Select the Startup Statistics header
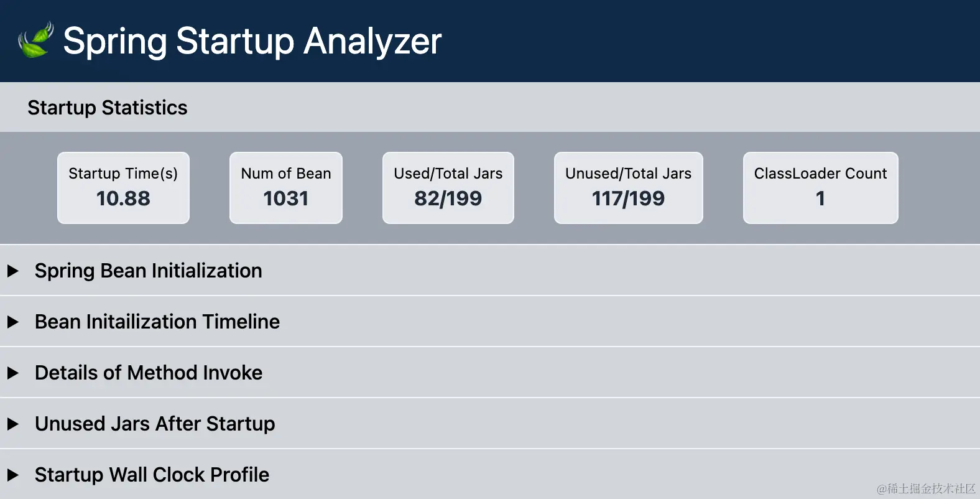This screenshot has width=980, height=499. (x=107, y=107)
